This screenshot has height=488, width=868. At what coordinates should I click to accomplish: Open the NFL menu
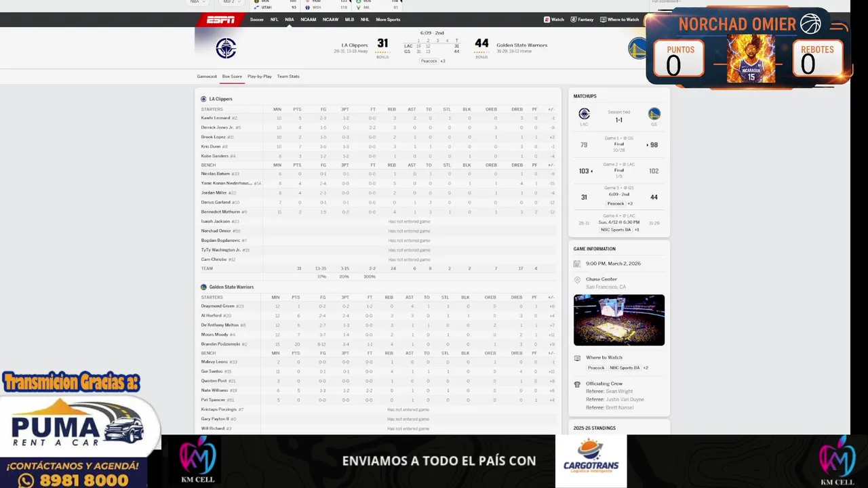[x=274, y=20]
